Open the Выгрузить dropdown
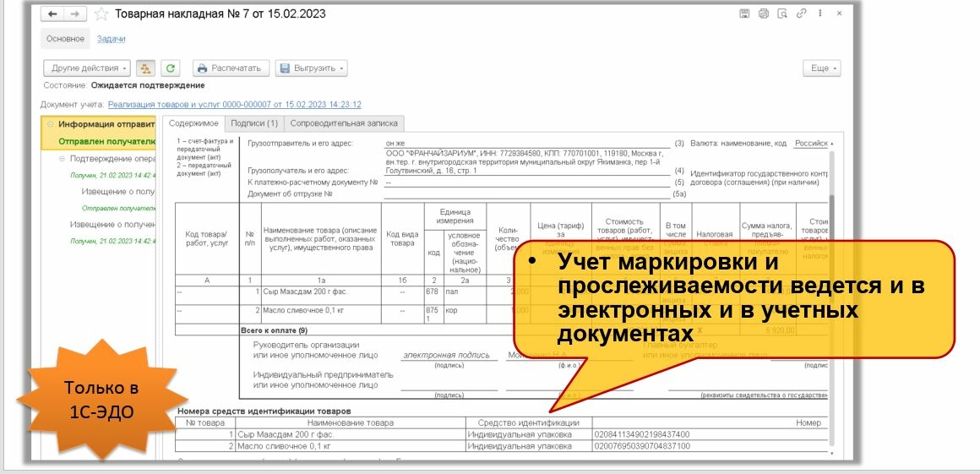The image size is (980, 474). click(311, 68)
